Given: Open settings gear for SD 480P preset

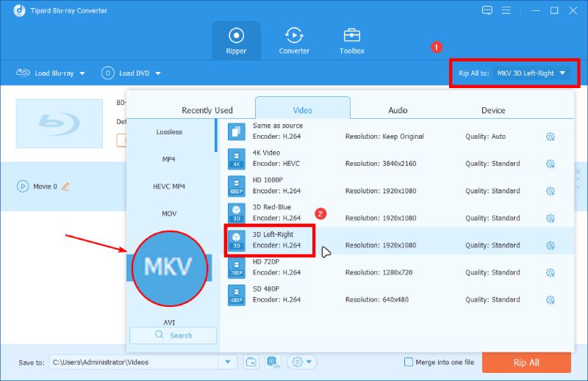Looking at the screenshot, I should tap(550, 300).
